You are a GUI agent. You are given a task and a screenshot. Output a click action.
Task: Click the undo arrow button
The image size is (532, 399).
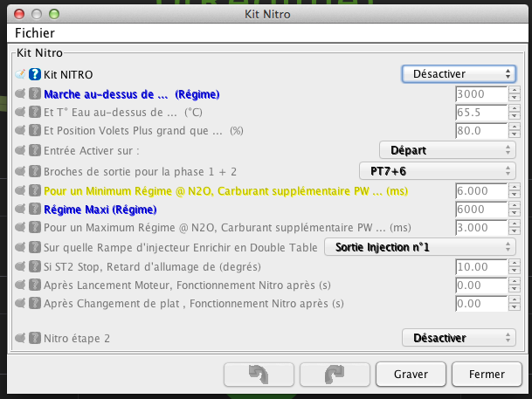point(259,375)
